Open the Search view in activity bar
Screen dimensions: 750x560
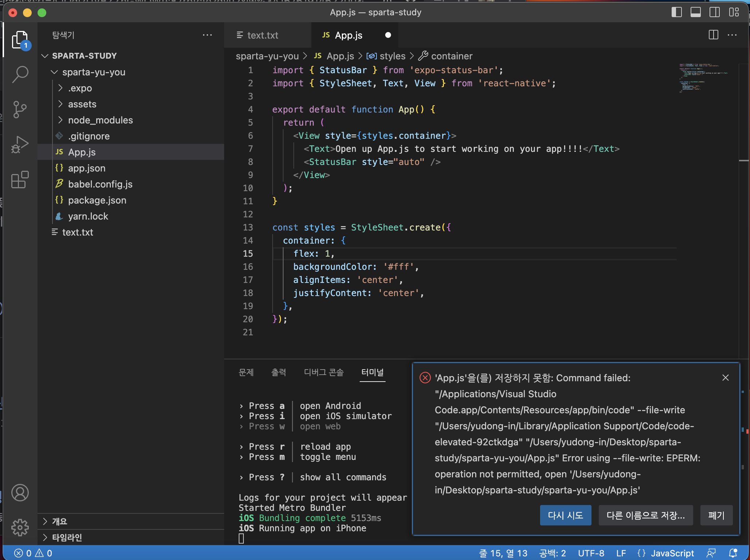coord(20,74)
